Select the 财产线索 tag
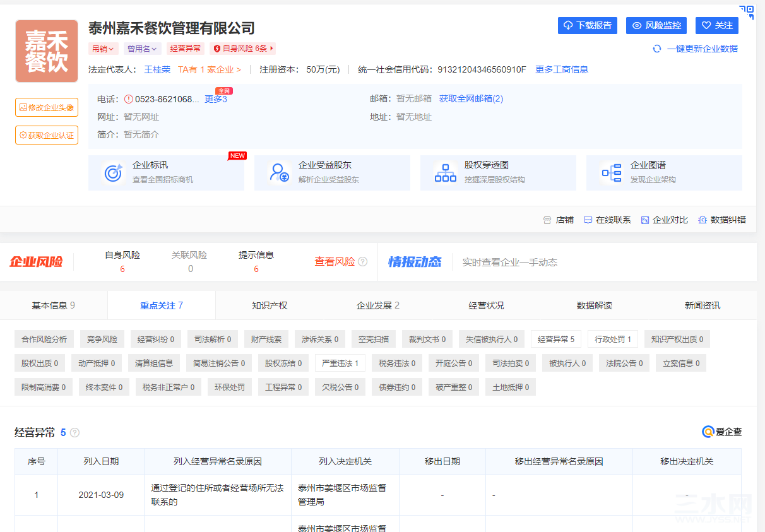 266,339
